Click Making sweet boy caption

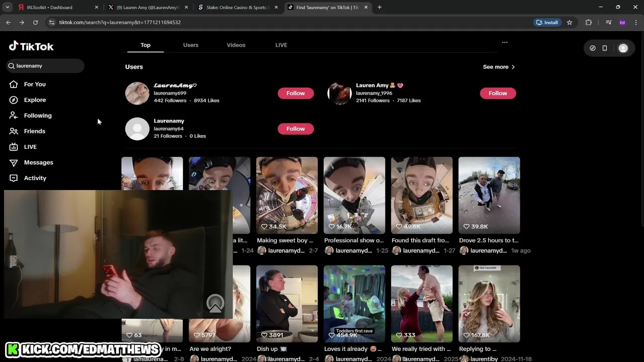[285, 240]
